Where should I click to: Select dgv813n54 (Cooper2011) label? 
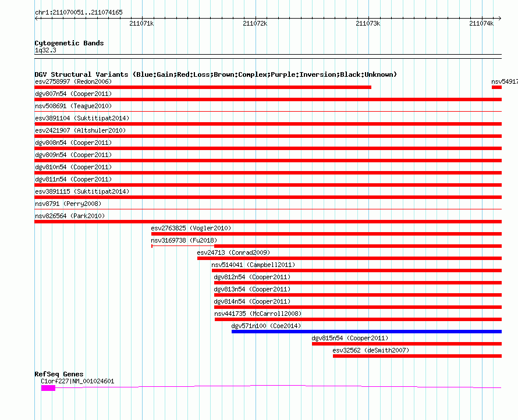click(x=252, y=289)
